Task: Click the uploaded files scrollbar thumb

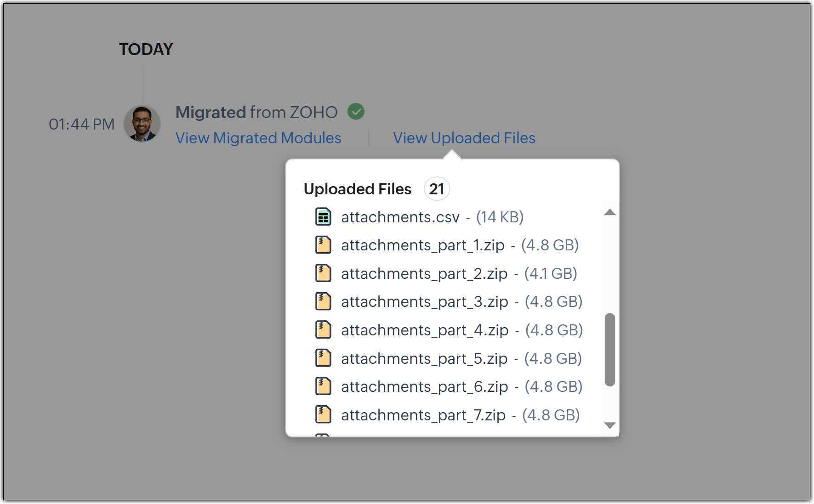Action: (x=610, y=350)
